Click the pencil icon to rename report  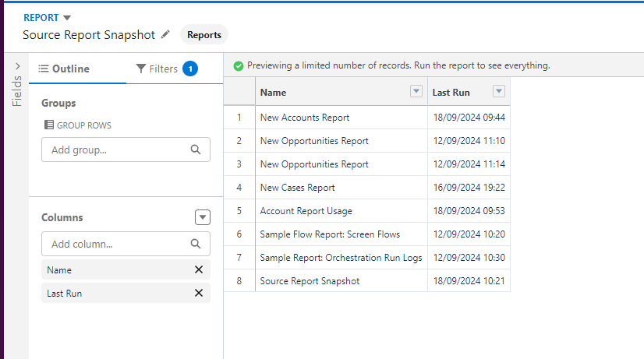165,34
